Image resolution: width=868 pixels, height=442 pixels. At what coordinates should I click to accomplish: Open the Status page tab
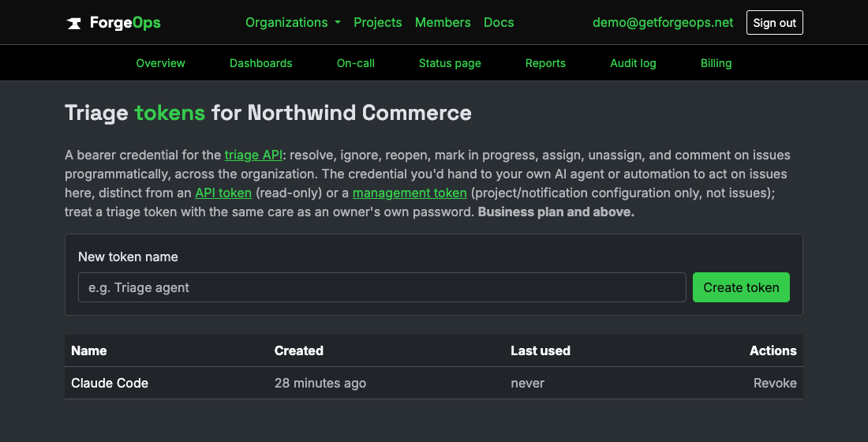(450, 63)
